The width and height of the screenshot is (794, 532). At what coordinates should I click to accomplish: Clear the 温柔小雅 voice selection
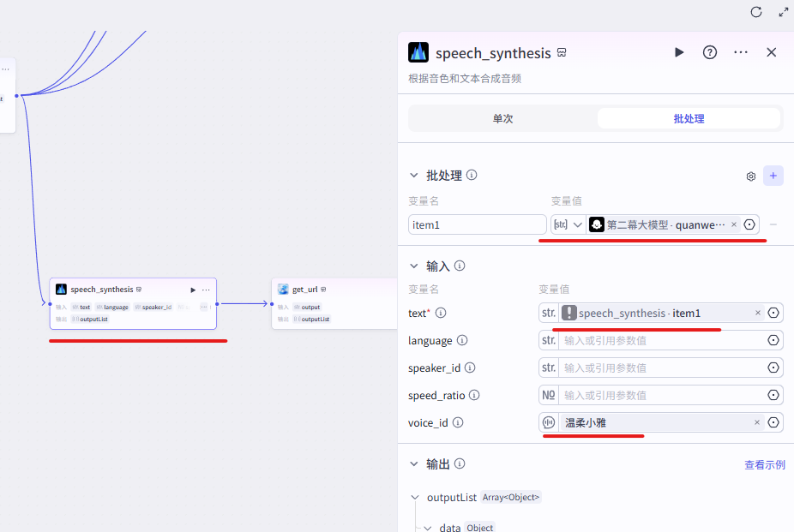point(757,422)
